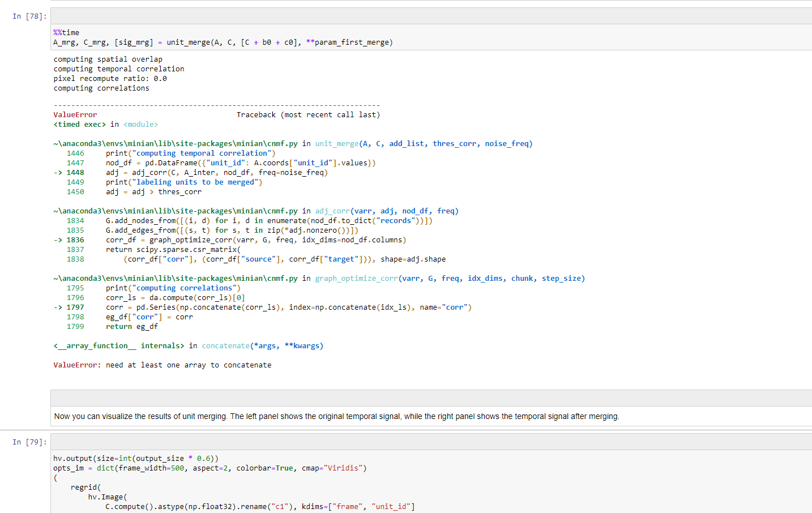The width and height of the screenshot is (812, 513).
Task: Click '__array_function__ internals' concatenate line
Action: click(x=189, y=346)
